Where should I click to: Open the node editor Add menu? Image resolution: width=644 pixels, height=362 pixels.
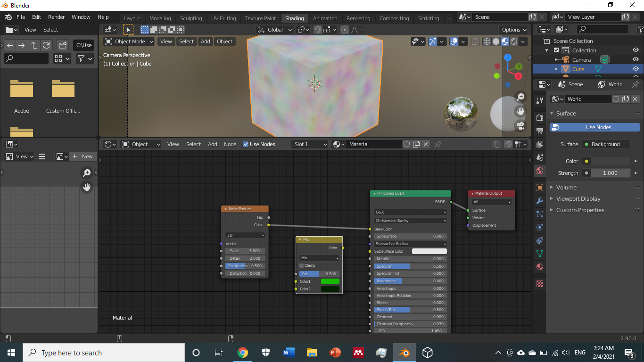pos(213,144)
